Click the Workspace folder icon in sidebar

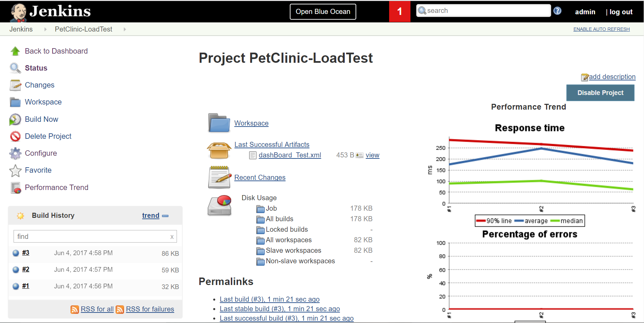pos(15,102)
